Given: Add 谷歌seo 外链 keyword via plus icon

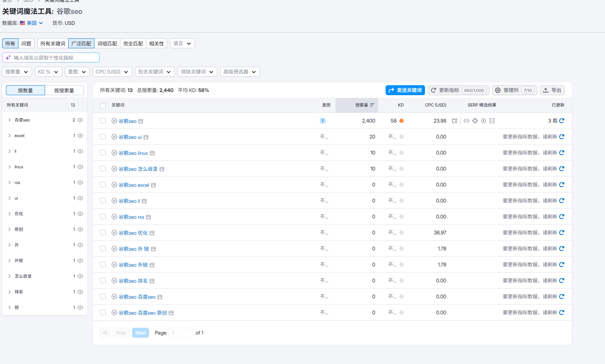Looking at the screenshot, I should (114, 265).
